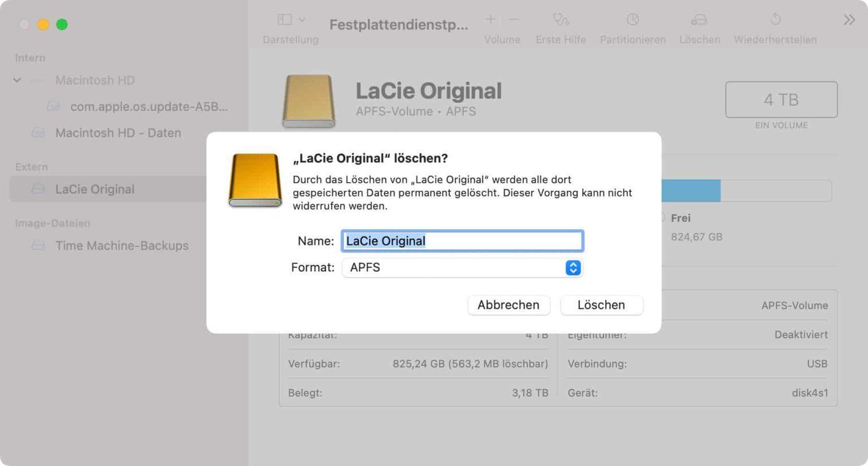Click the minus Volume remove icon
The width and height of the screenshot is (868, 466).
point(514,20)
